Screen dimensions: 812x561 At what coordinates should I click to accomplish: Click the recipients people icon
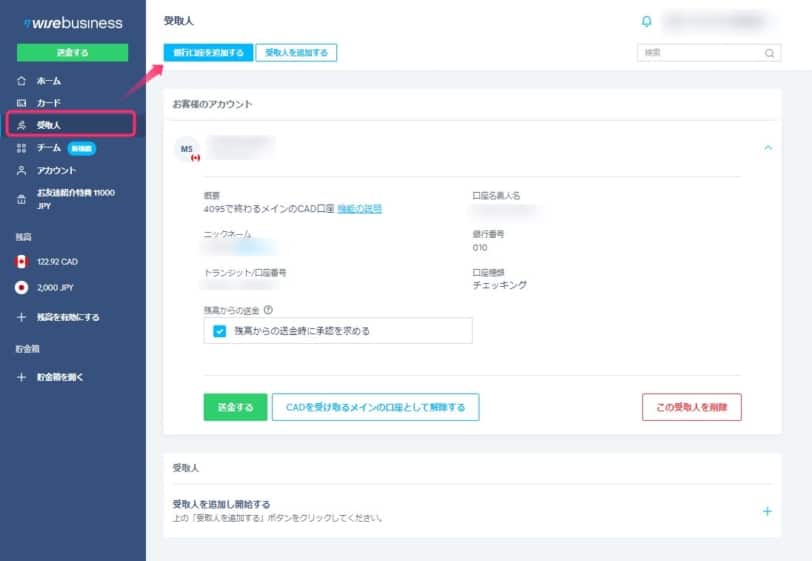click(x=21, y=125)
